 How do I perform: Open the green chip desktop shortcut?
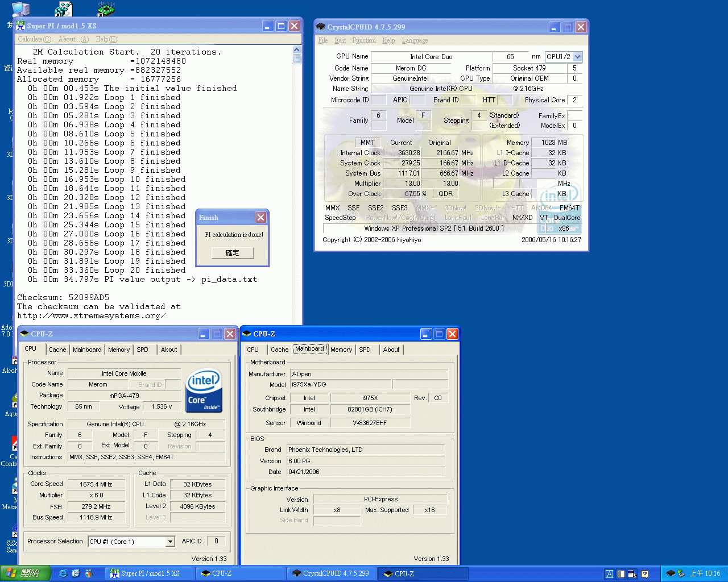pos(106,9)
